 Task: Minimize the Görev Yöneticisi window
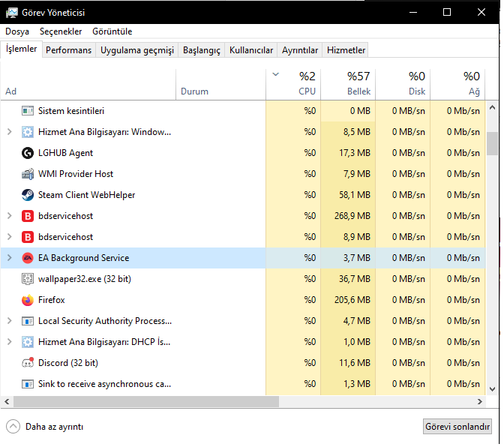click(x=413, y=12)
